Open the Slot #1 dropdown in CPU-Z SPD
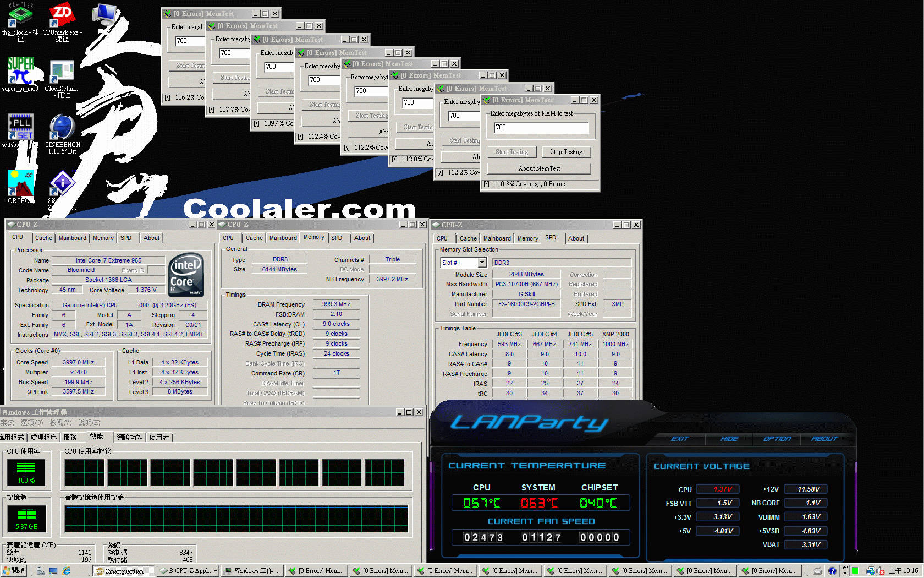The height and width of the screenshot is (578, 924). 482,263
